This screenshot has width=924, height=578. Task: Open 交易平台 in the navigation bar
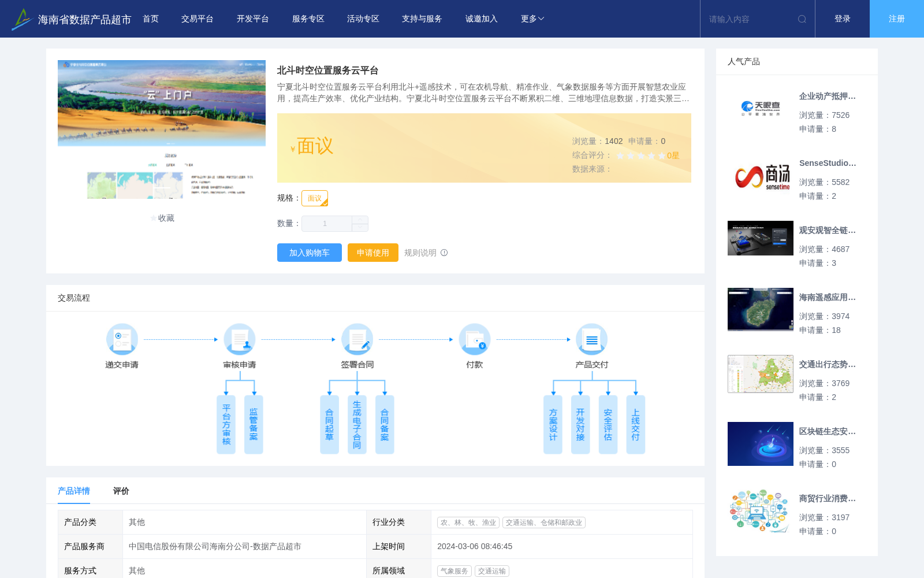tap(198, 19)
